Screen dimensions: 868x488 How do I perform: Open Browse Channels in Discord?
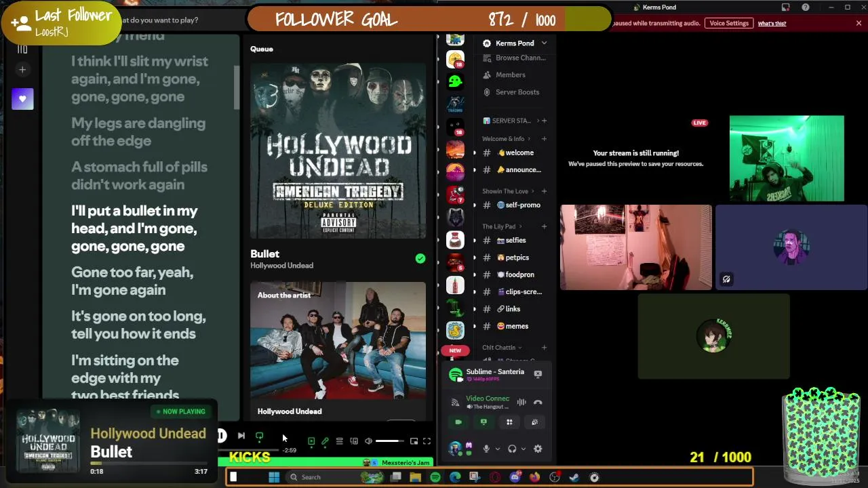(x=515, y=58)
